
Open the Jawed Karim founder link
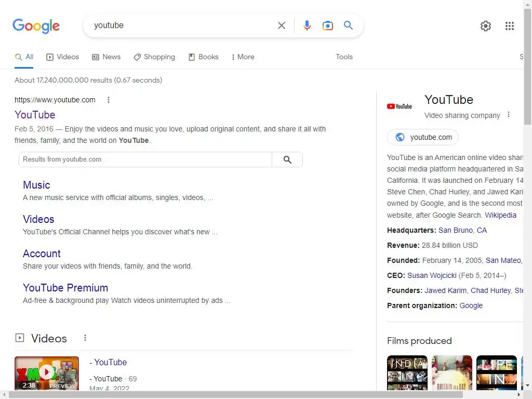445,291
